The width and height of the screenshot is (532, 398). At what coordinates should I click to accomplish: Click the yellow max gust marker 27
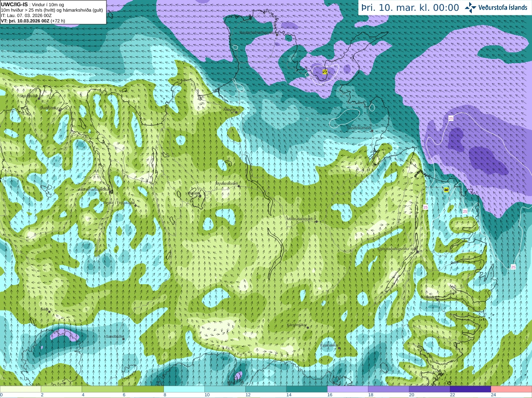point(325,72)
